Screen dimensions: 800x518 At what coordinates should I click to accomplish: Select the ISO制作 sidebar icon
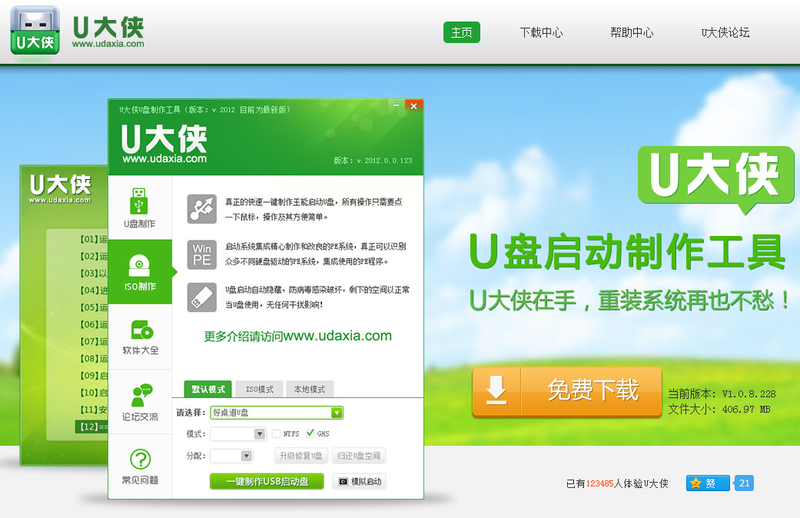tap(140, 272)
